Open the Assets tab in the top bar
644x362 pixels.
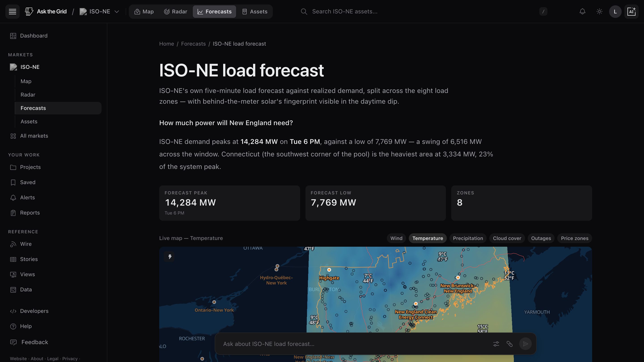click(255, 11)
